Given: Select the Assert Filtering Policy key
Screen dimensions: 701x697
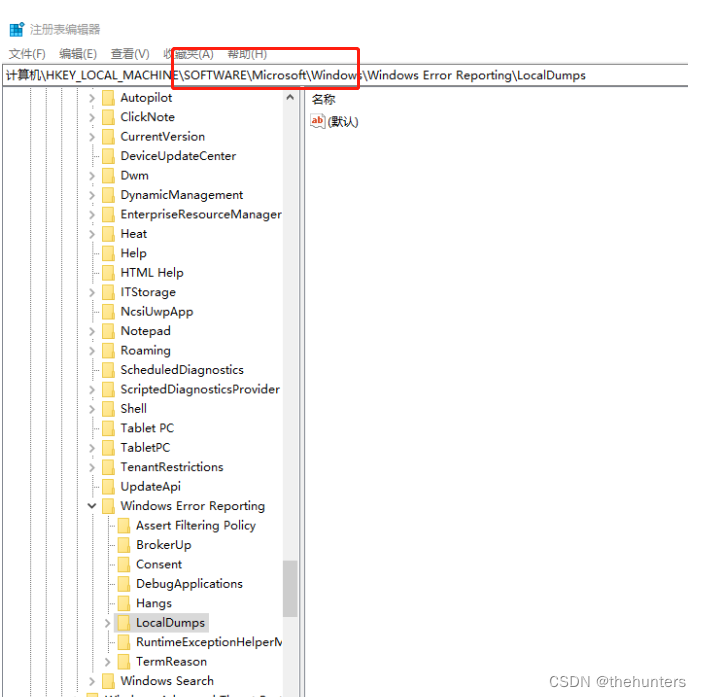Looking at the screenshot, I should click(196, 526).
